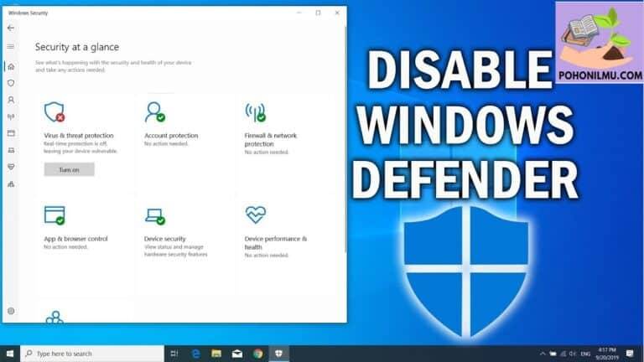This screenshot has width=644, height=362.
Task: Go back with the back arrow
Action: coord(11,28)
